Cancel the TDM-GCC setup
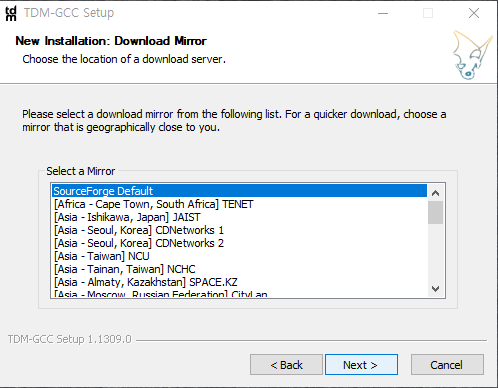This screenshot has height=388, width=498. 447,365
